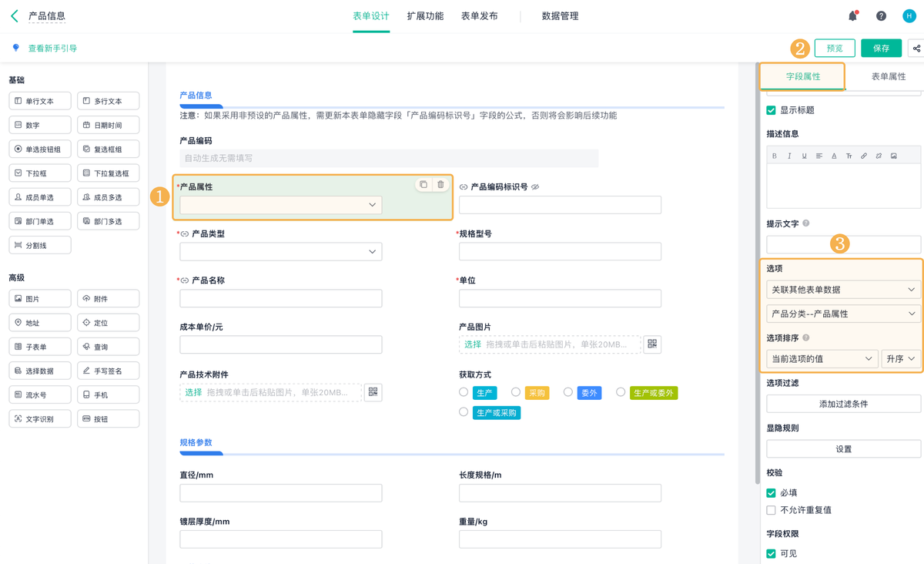Open the user avatar H menu
924x564 pixels.
tap(909, 16)
